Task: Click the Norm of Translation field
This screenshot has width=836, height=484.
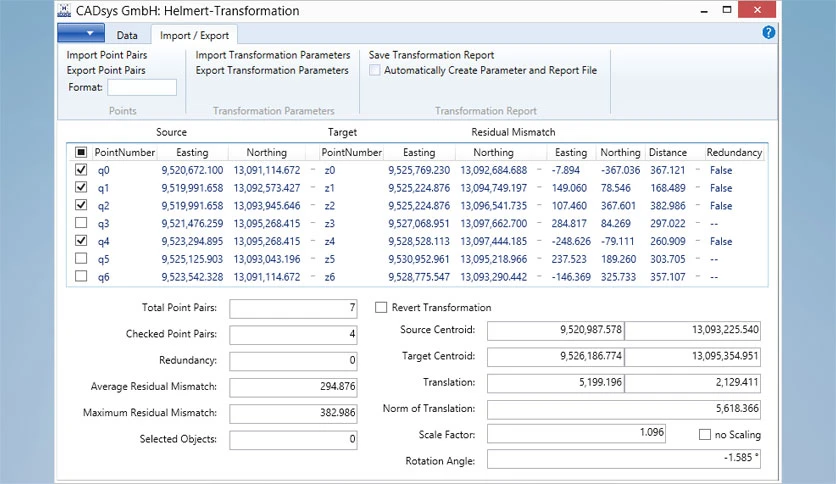Action: (624, 409)
